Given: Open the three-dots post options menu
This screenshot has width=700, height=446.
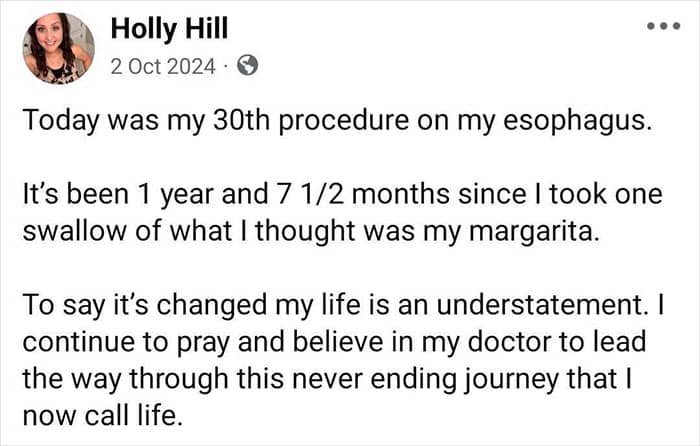Looking at the screenshot, I should coord(663,24).
